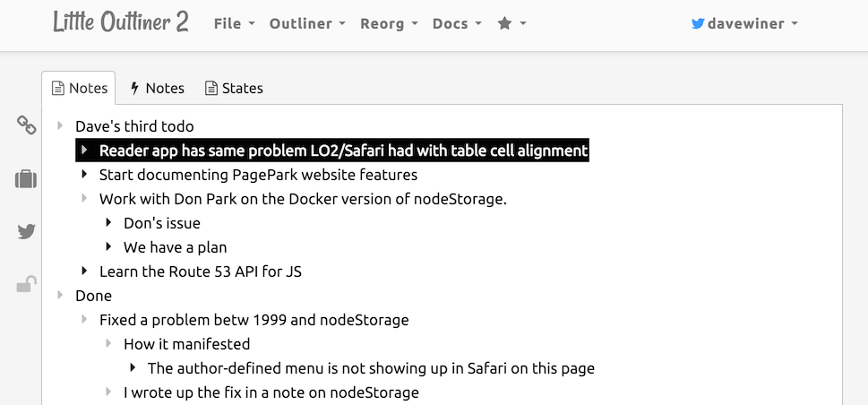Collapse the "How it manifested" wedge
868x405 pixels.
[x=108, y=344]
